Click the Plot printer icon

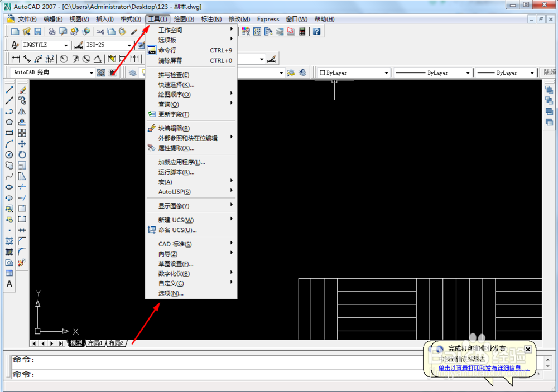coord(52,32)
